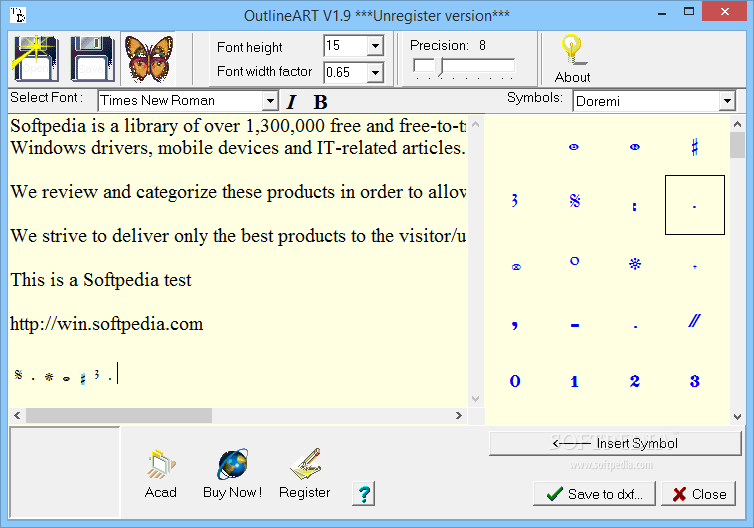Select the digit 0 symbol
Screen dimensions: 754x528
[x=515, y=381]
